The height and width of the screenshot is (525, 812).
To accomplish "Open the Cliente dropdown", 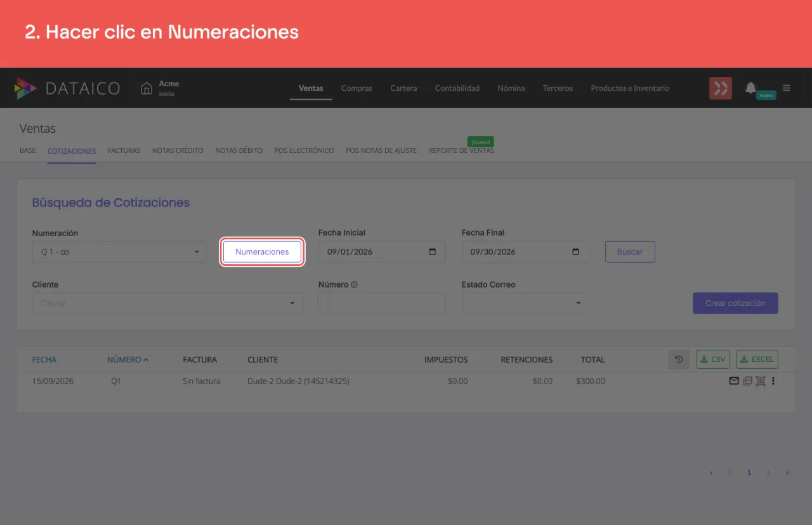I will click(x=167, y=303).
